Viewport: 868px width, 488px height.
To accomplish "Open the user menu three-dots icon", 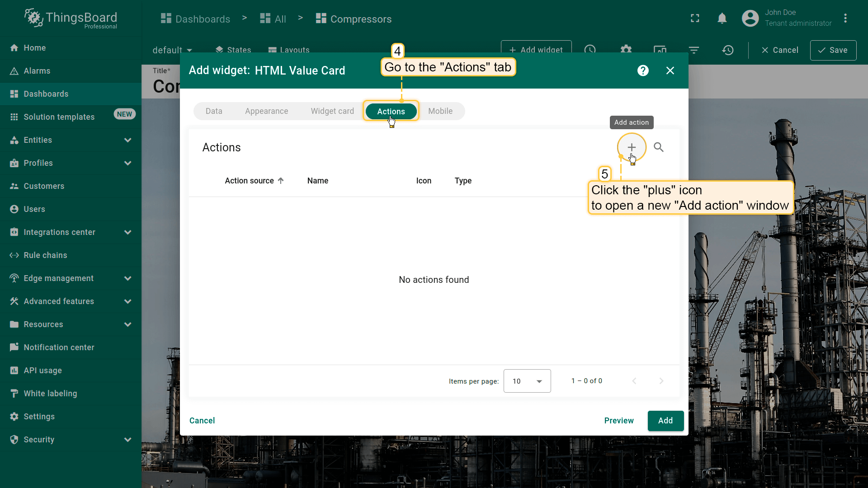I will click(x=845, y=19).
